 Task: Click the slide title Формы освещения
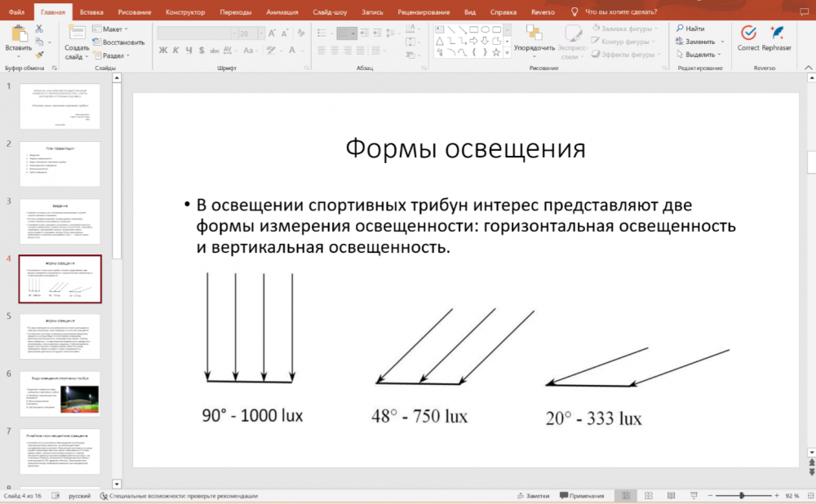pyautogui.click(x=465, y=148)
